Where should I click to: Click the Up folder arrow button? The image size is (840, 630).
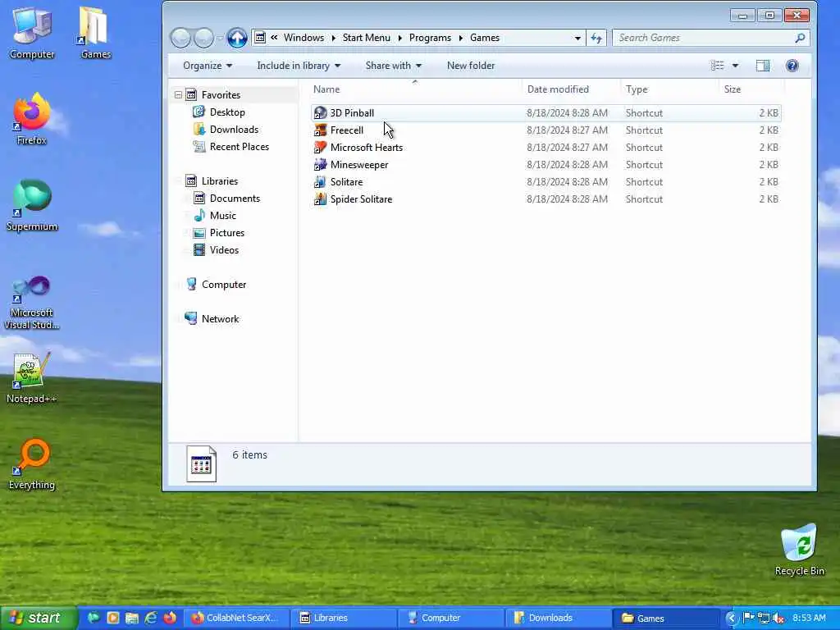point(237,38)
